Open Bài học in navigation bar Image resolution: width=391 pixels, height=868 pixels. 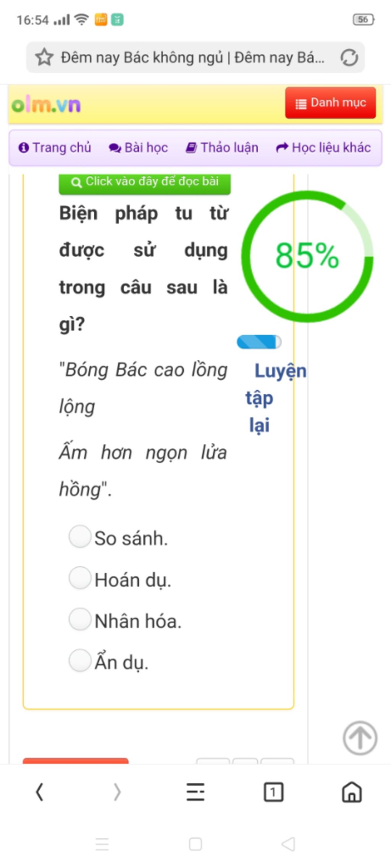(139, 148)
